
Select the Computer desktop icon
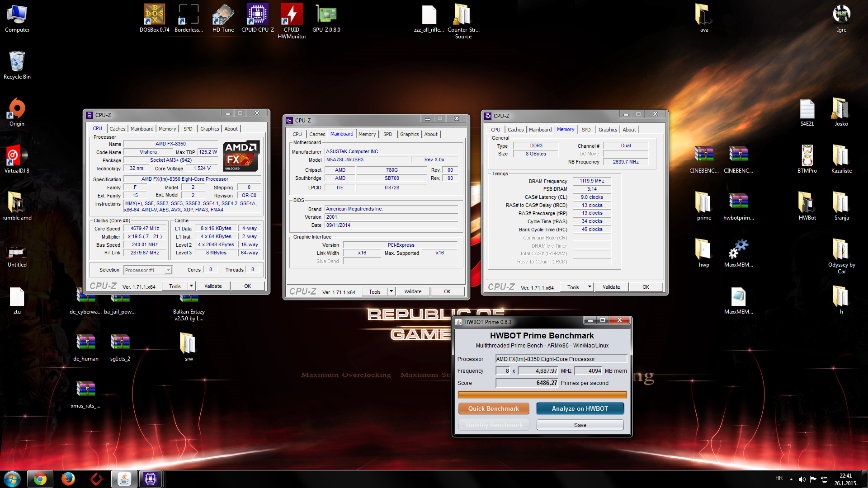[17, 18]
